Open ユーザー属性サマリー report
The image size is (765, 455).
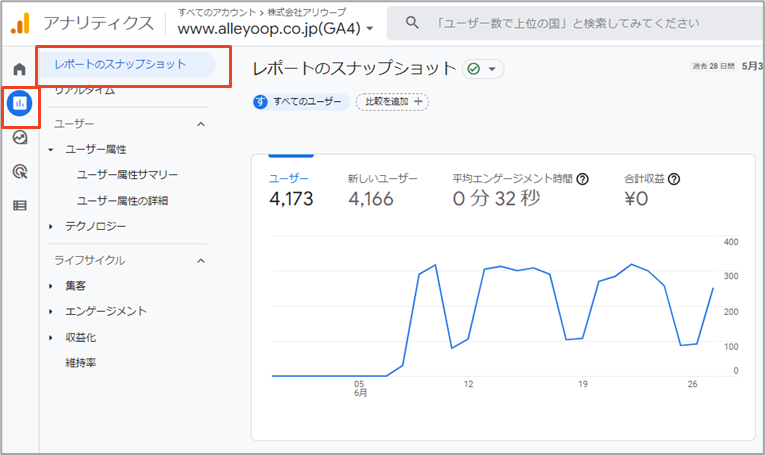coord(127,175)
